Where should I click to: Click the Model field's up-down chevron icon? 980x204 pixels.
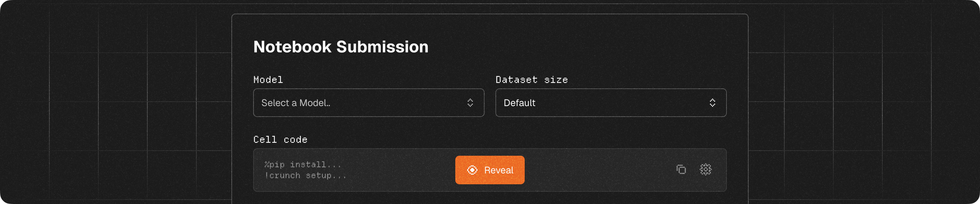[x=470, y=103]
